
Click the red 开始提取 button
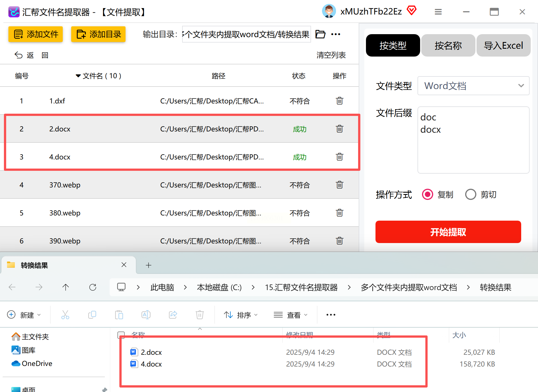pyautogui.click(x=448, y=232)
